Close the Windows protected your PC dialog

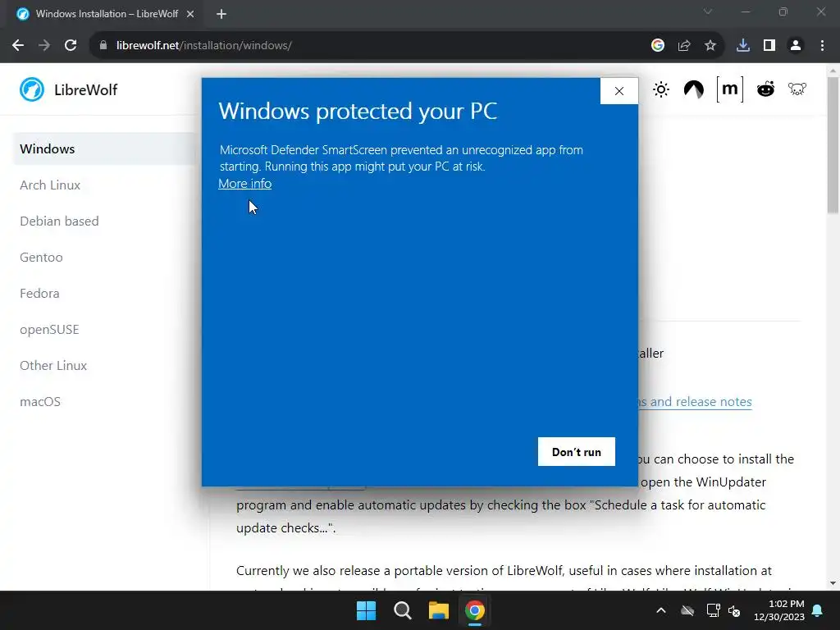click(619, 91)
